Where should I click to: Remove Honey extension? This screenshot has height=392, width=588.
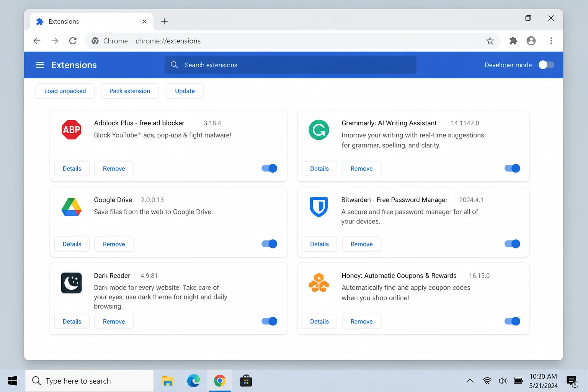(x=361, y=322)
